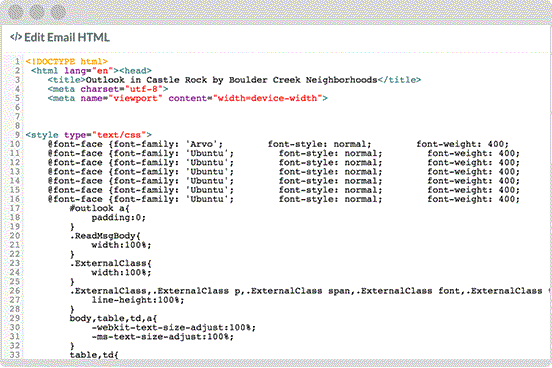Screen dimensions: 552x368
Task: Click font-style: normal on line 10
Action: (x=319, y=144)
